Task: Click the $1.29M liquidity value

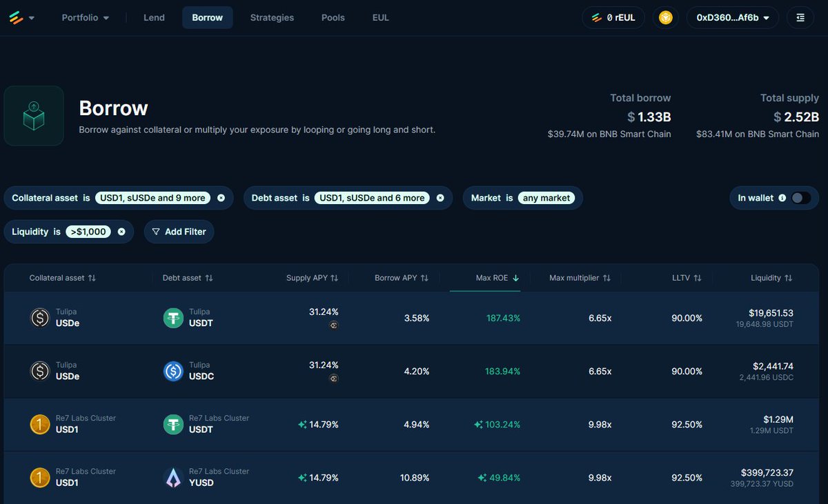Action: 778,419
